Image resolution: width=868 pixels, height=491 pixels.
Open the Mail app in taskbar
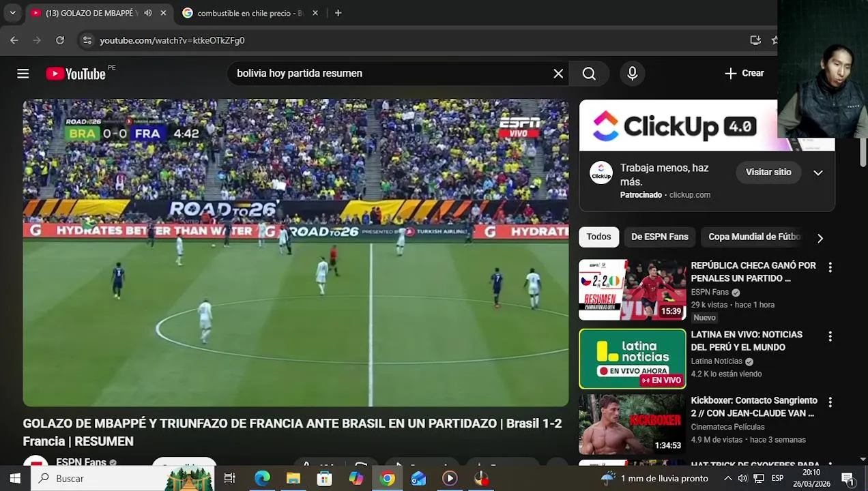[418, 479]
